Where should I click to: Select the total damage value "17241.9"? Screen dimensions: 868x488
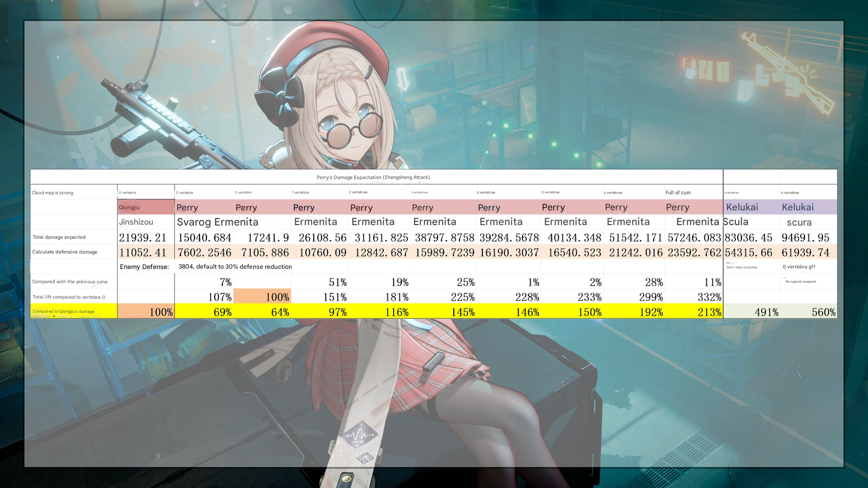tap(268, 238)
